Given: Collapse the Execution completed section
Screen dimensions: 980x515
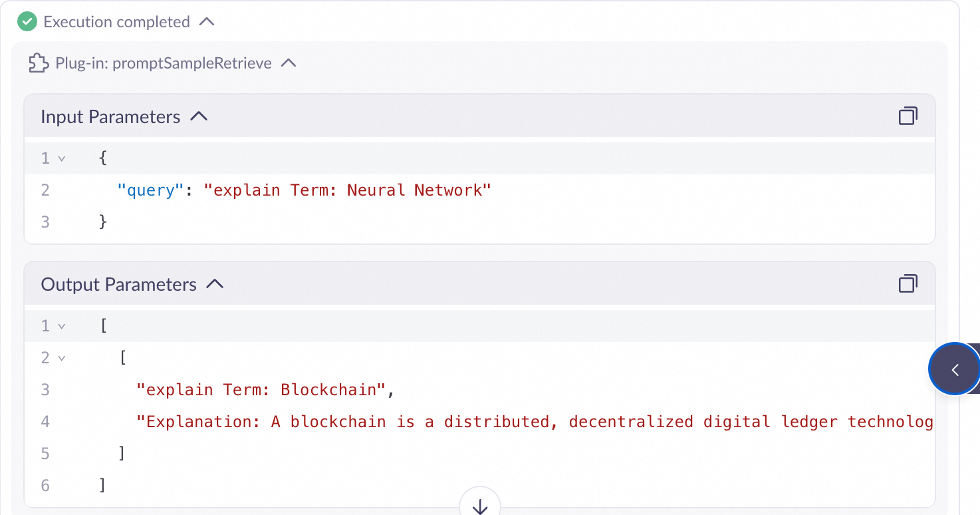Looking at the screenshot, I should point(207,22).
